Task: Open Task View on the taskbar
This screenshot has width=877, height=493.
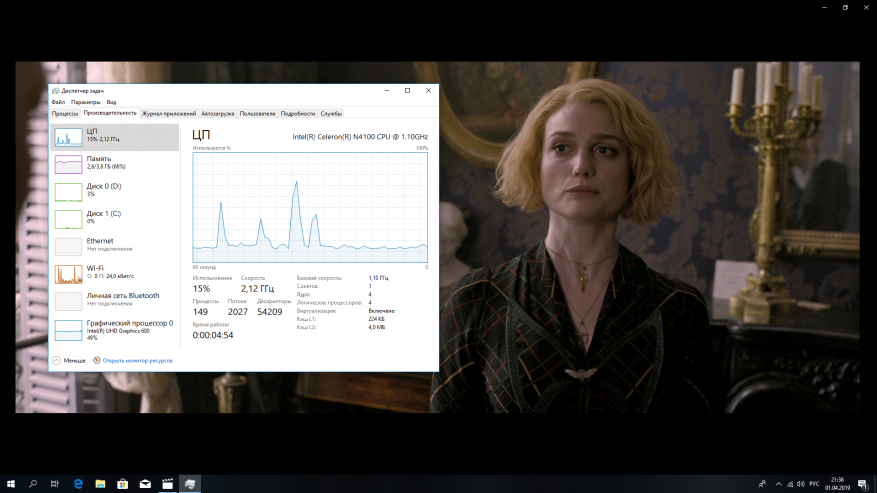Action: (54, 483)
